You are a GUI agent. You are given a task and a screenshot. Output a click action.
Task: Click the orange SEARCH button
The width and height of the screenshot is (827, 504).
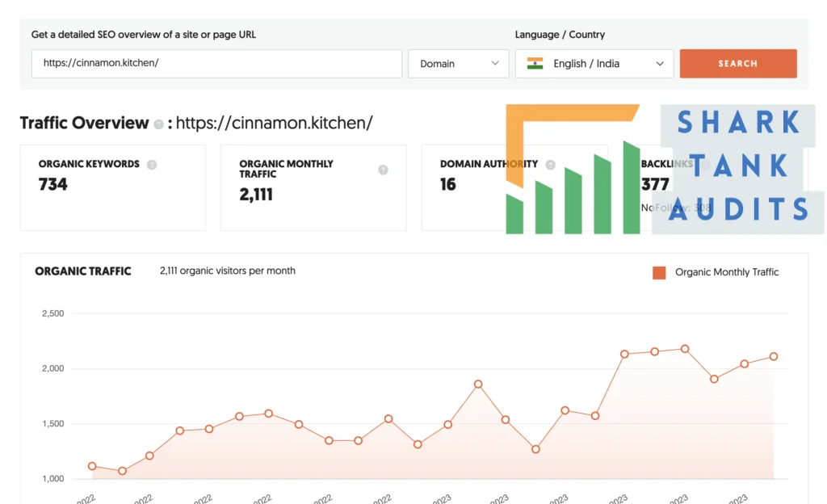(738, 63)
